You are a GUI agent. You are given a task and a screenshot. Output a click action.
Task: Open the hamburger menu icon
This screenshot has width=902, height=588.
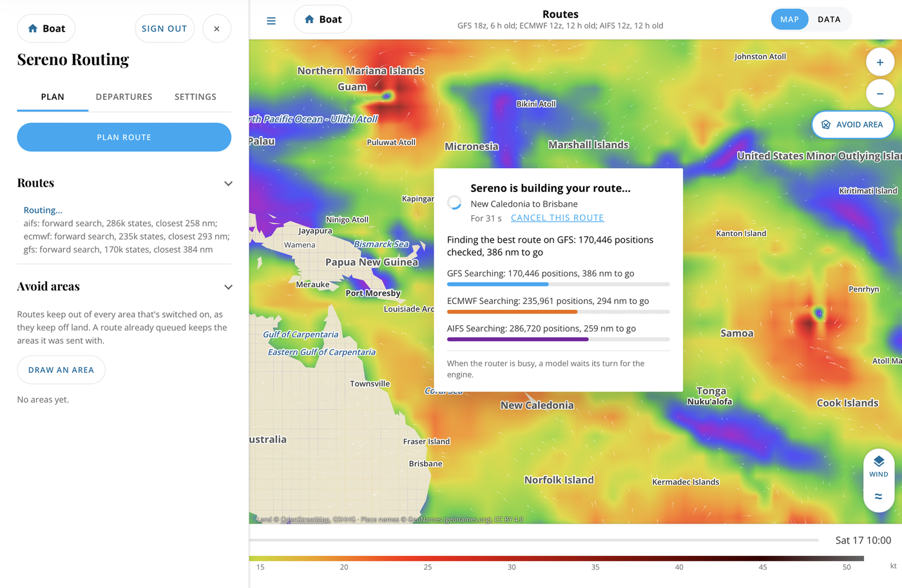click(x=271, y=21)
